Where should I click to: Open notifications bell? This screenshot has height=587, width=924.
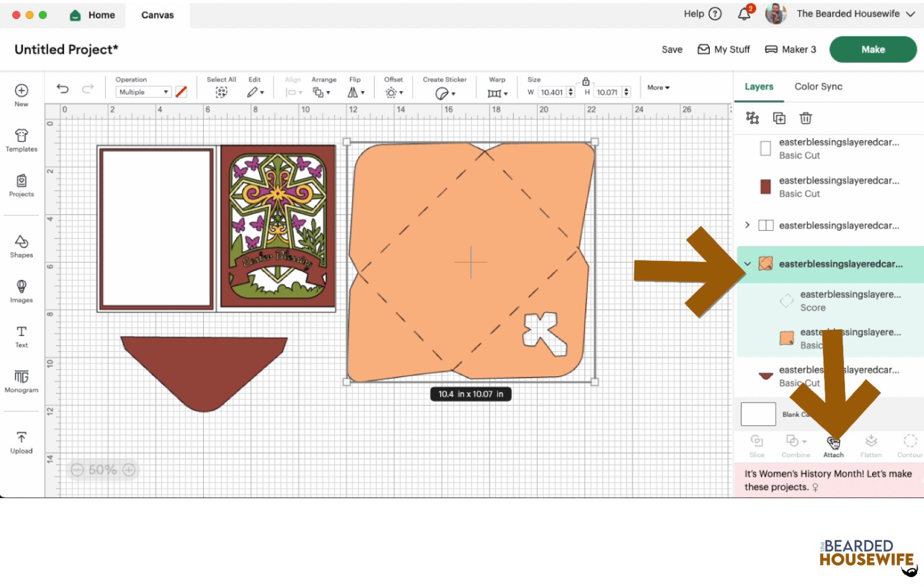pyautogui.click(x=744, y=14)
